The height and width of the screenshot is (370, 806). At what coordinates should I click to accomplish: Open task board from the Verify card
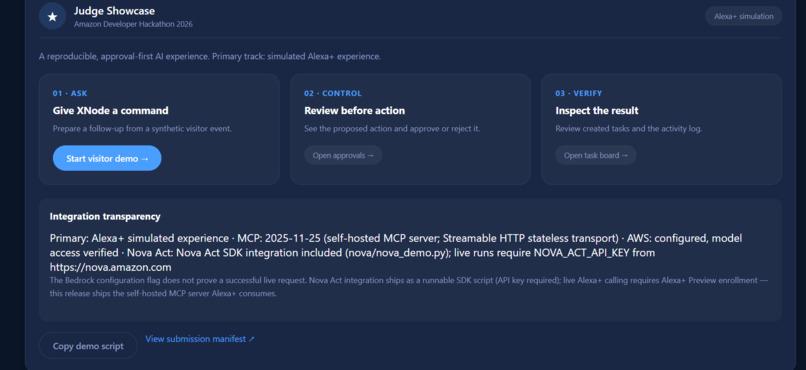tap(595, 155)
